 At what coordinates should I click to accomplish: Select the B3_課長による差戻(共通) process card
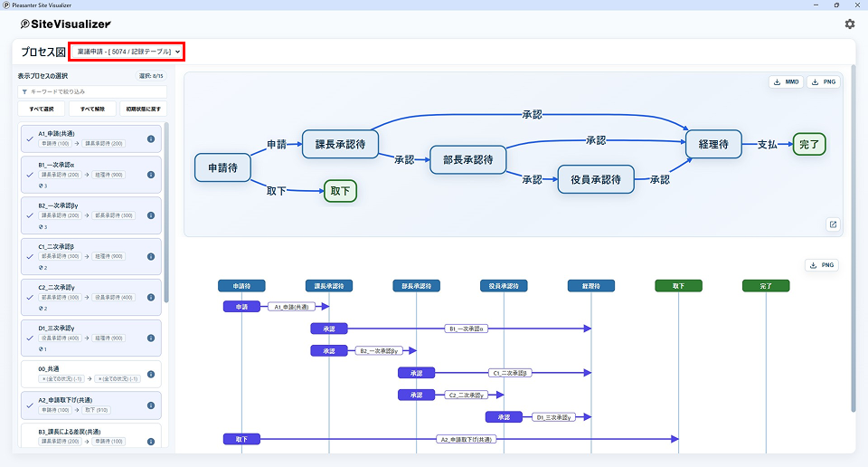(90, 436)
